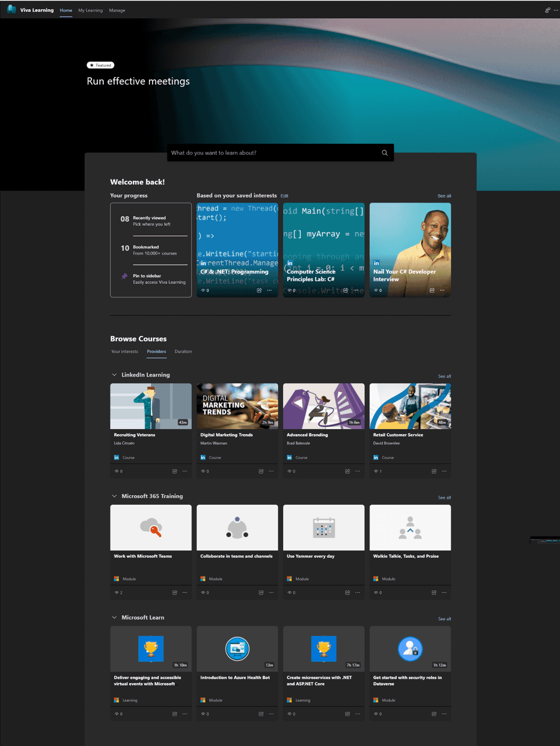Open more options for C# & .NET Programming
Screen dimensions: 560x746
(269, 291)
